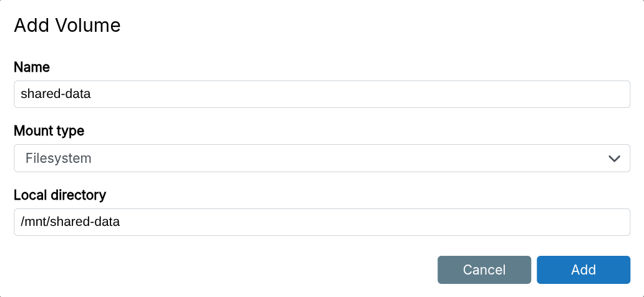Cancel the Add Volume dialog
The width and height of the screenshot is (644, 297).
(x=484, y=270)
